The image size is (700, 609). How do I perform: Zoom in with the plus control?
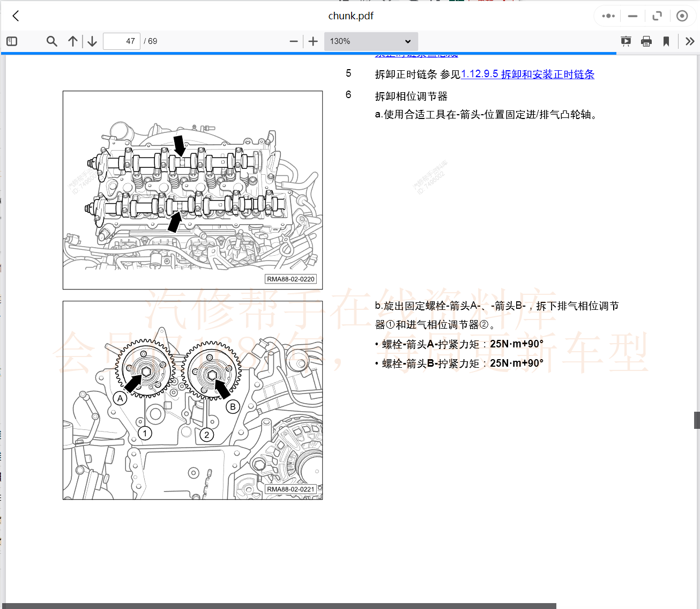click(x=312, y=41)
